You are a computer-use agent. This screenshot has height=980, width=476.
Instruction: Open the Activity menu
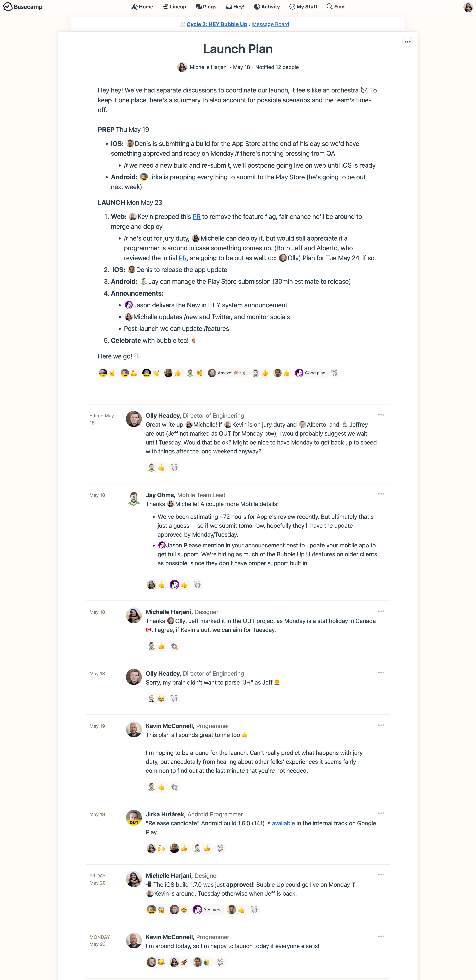[267, 6]
